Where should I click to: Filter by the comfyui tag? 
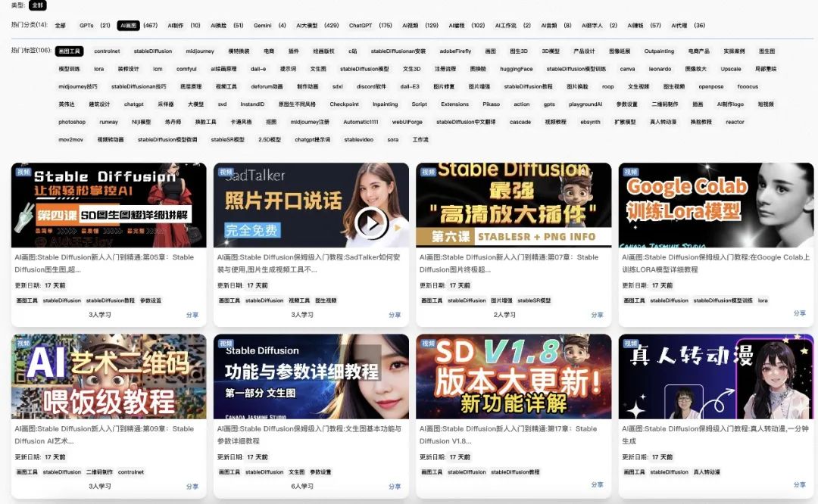click(x=186, y=69)
